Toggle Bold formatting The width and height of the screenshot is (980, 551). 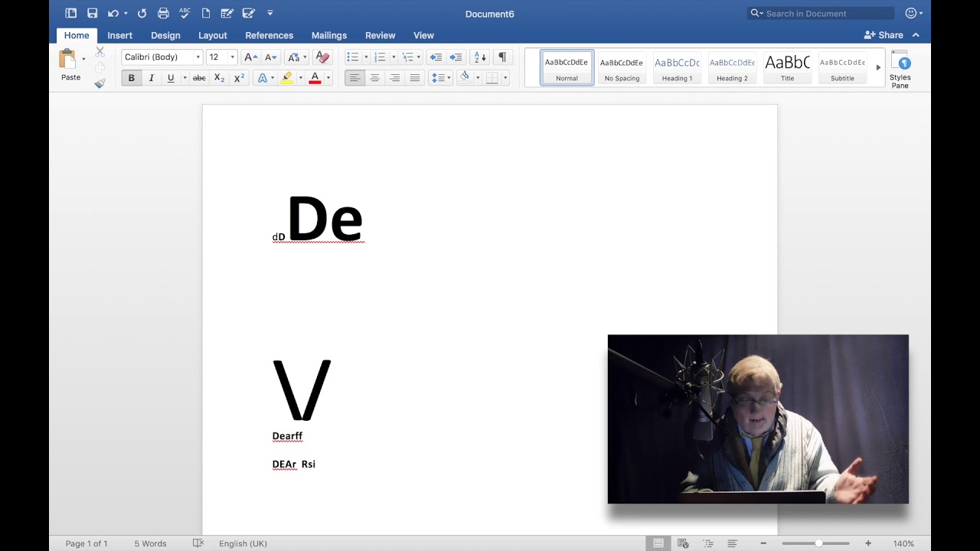point(131,78)
